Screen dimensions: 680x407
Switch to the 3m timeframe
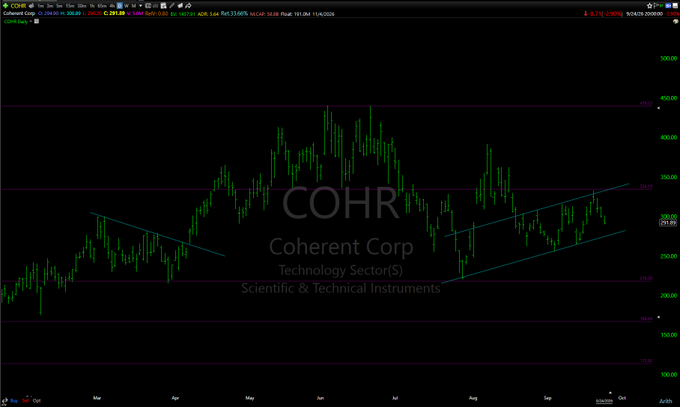[50, 6]
